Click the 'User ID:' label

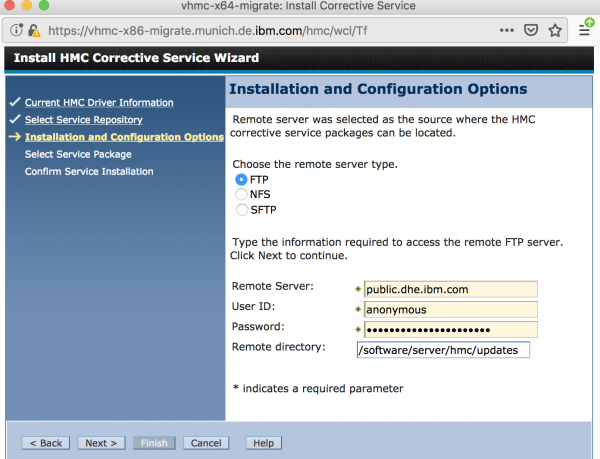point(253,306)
